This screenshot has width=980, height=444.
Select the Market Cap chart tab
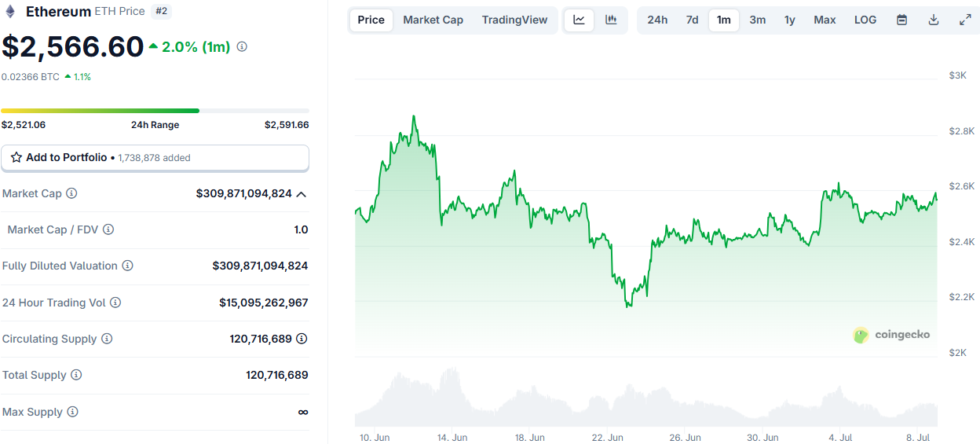433,20
